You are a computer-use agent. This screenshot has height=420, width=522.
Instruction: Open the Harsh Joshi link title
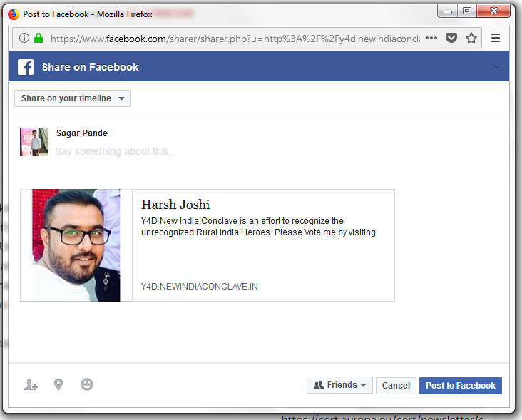click(x=175, y=205)
